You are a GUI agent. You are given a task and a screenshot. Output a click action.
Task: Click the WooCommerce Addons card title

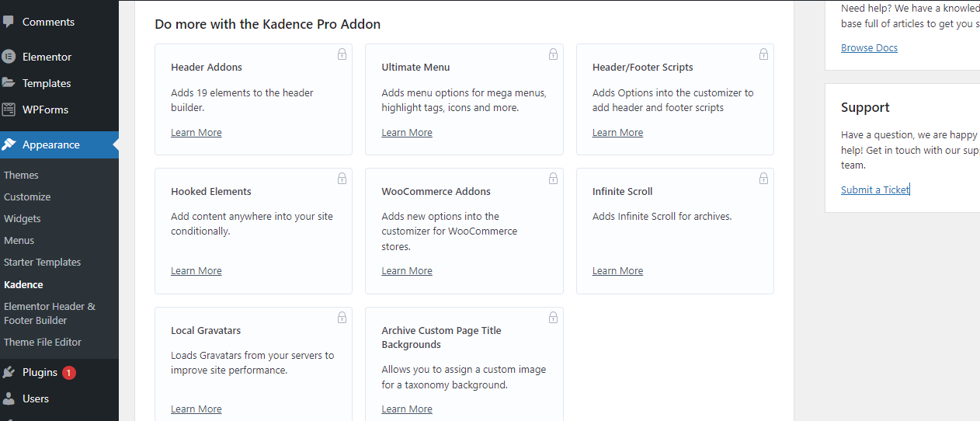(436, 192)
